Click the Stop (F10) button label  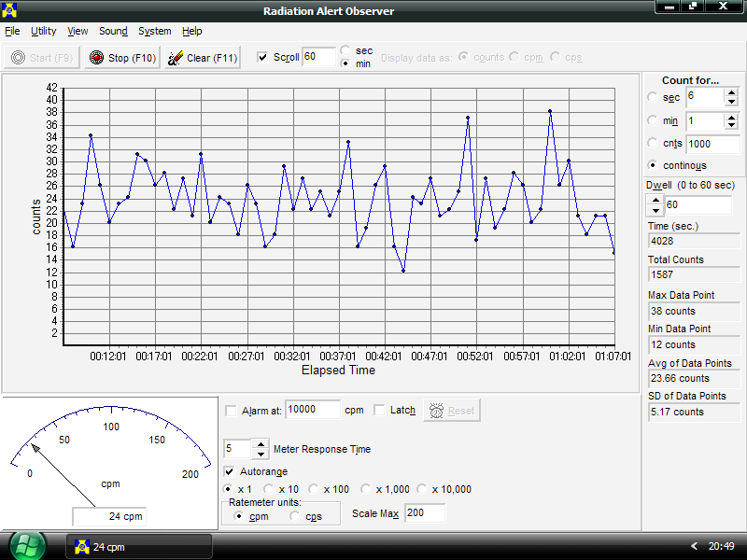tap(132, 58)
